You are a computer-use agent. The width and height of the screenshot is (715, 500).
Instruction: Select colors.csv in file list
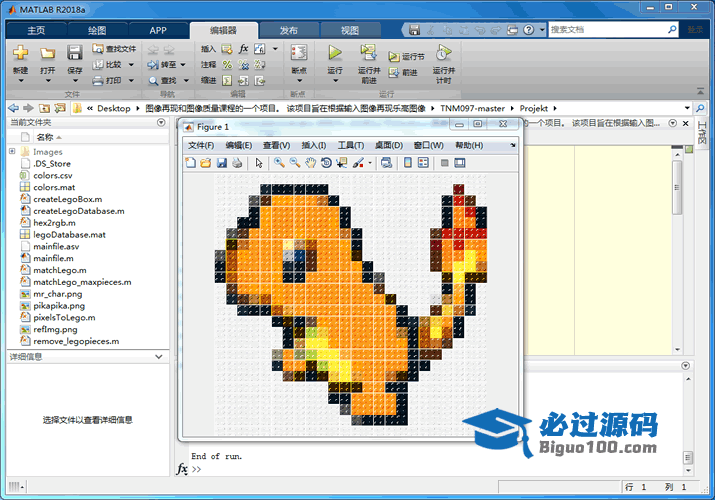tap(52, 175)
